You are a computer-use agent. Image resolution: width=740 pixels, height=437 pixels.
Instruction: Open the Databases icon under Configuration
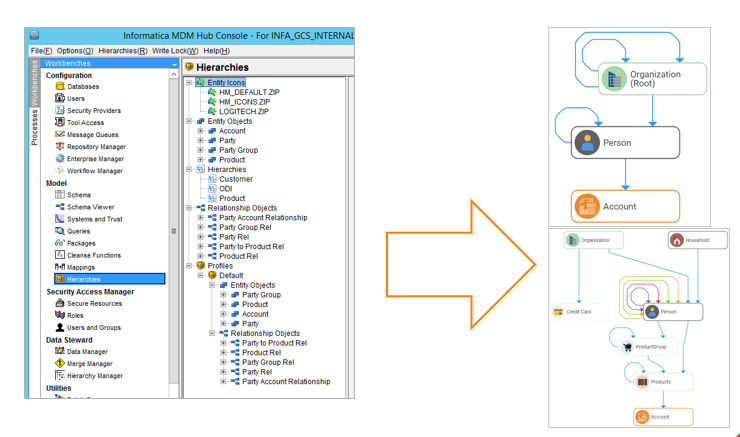tap(60, 86)
